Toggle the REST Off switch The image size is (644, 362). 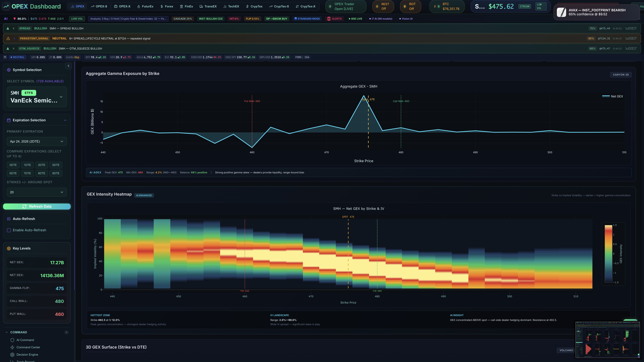pyautogui.click(x=383, y=7)
